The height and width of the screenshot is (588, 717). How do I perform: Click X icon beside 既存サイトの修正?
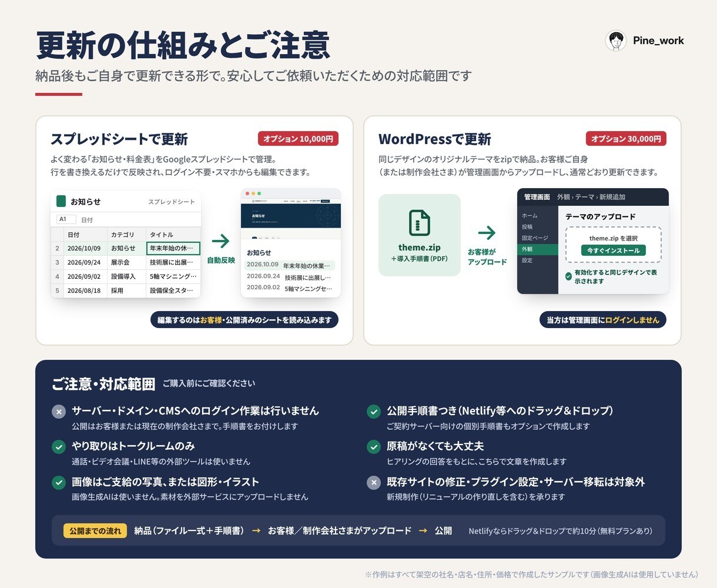[x=374, y=483]
